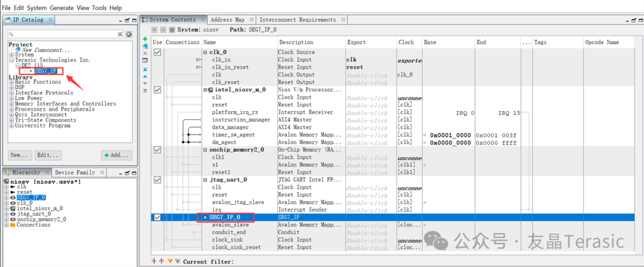The width and height of the screenshot is (644, 267).
Task: Collapse the intel_niosv_m_0 component row
Action: (205, 90)
